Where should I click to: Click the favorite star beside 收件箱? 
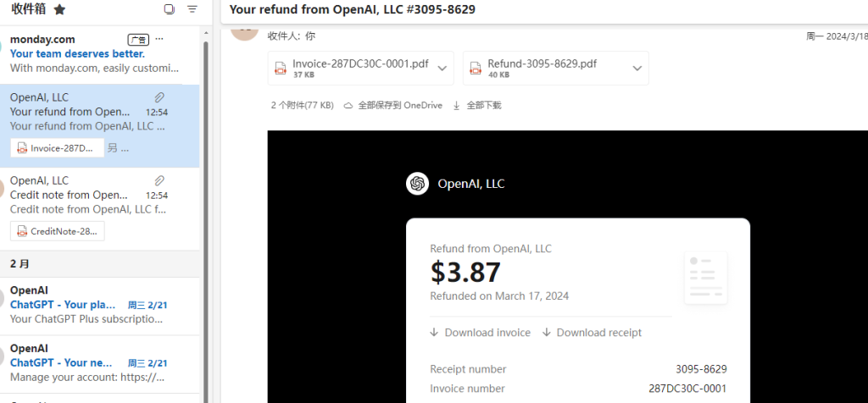coord(59,9)
